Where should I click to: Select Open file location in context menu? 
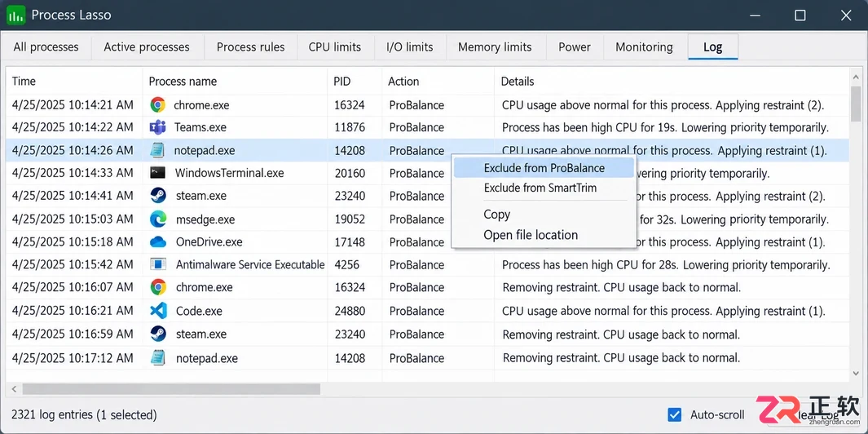[x=544, y=235]
